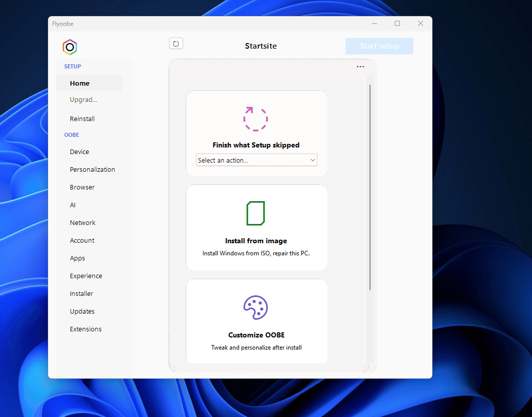Open the Network section
Image resolution: width=532 pixels, height=417 pixels.
pos(83,222)
